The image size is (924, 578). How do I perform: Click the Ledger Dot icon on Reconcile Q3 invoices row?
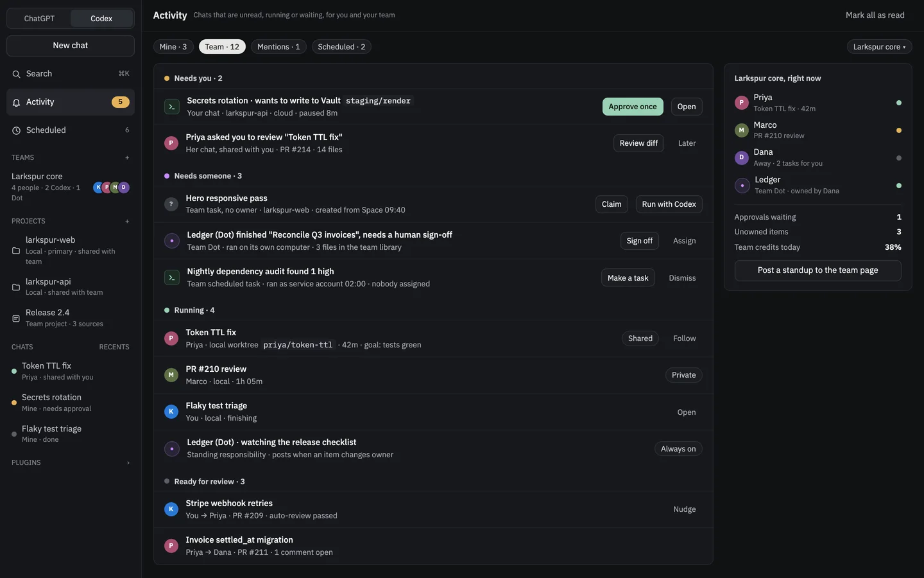coord(171,241)
